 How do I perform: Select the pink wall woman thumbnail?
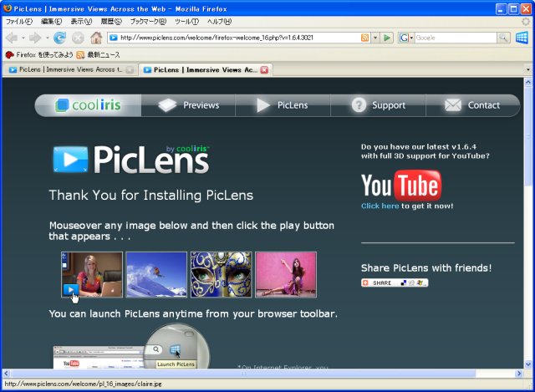click(x=286, y=275)
